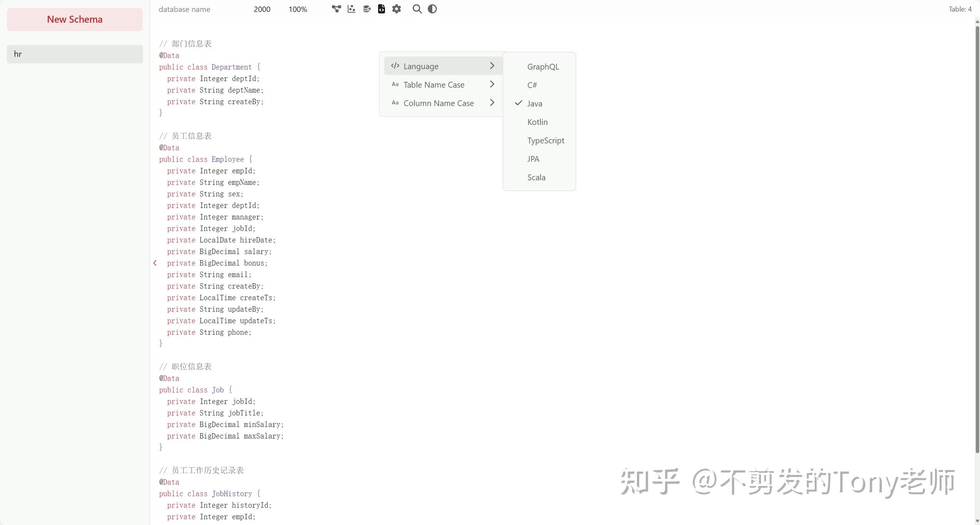Click the red collapse arrow beside code

pyautogui.click(x=155, y=263)
